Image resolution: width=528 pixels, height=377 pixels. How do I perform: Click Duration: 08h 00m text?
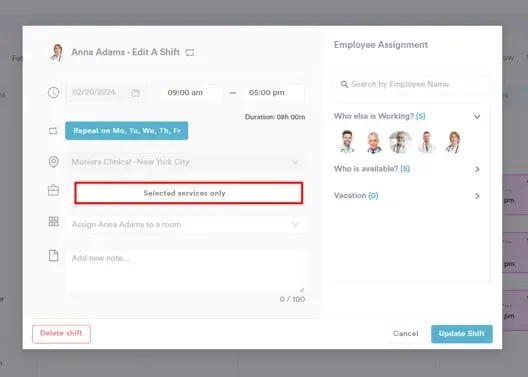click(x=275, y=117)
